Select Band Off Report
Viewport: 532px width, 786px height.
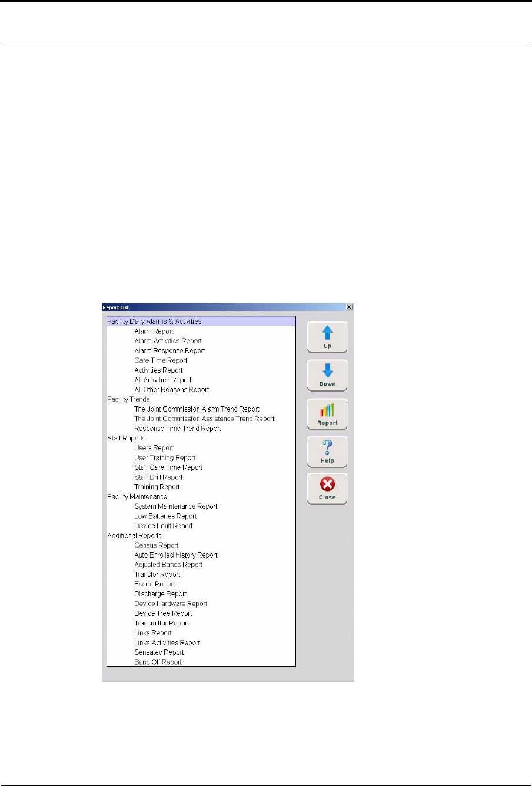tap(158, 662)
